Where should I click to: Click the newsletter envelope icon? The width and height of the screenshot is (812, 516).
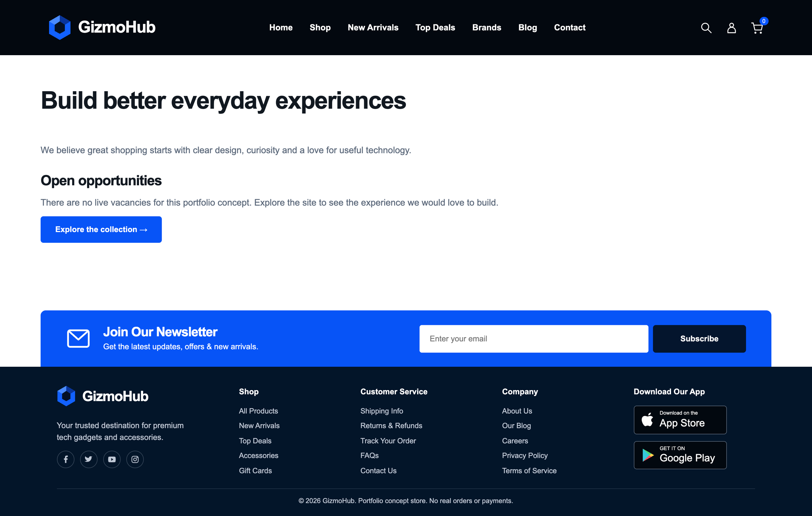(78, 338)
